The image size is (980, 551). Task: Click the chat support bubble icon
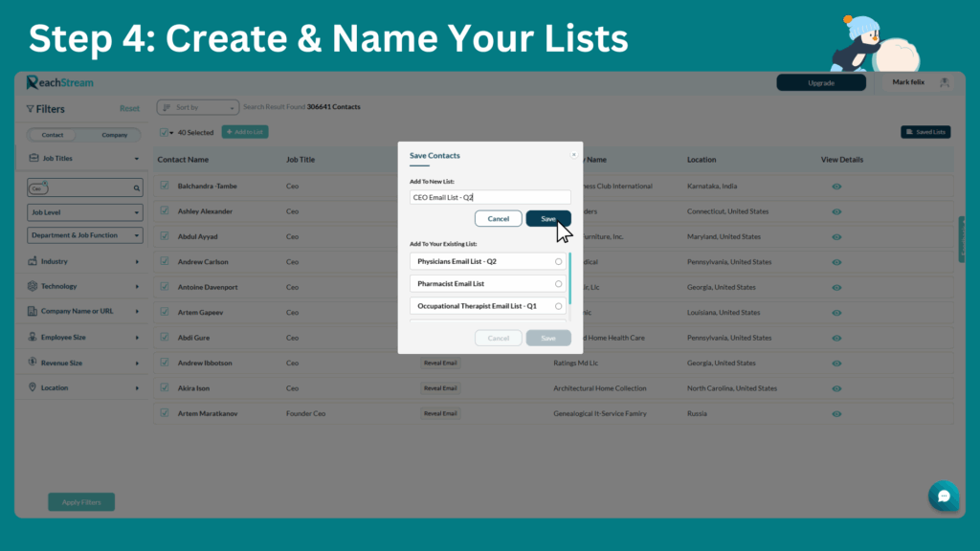coord(944,496)
